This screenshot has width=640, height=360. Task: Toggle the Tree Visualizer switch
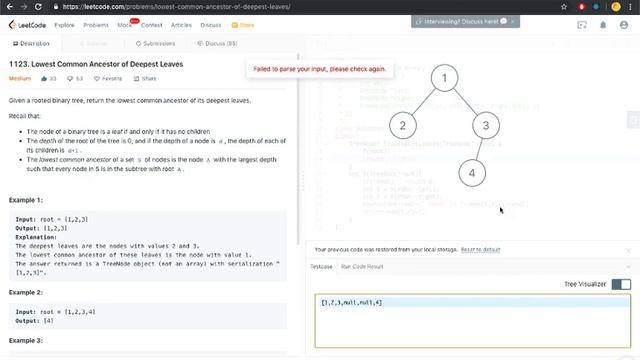coord(621,284)
